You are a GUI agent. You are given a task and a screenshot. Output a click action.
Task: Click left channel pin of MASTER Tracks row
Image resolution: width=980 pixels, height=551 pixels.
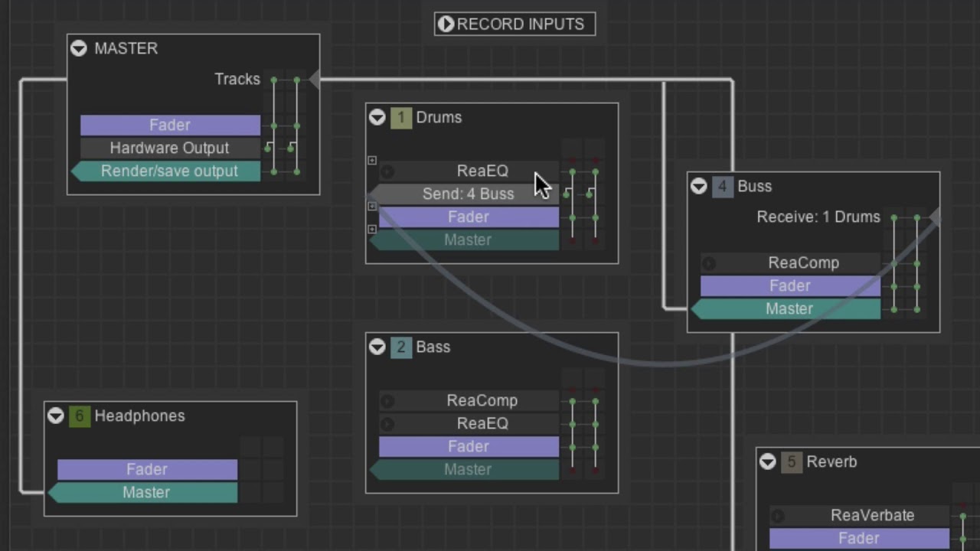pyautogui.click(x=273, y=80)
